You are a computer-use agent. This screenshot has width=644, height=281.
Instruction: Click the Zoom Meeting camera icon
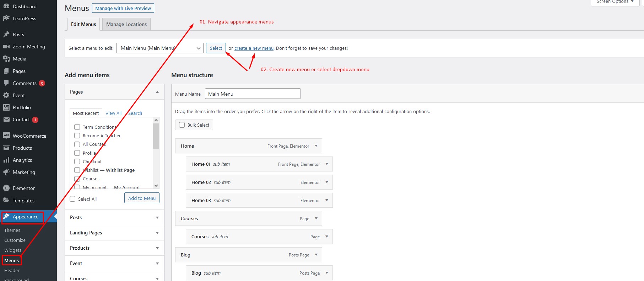[6, 47]
